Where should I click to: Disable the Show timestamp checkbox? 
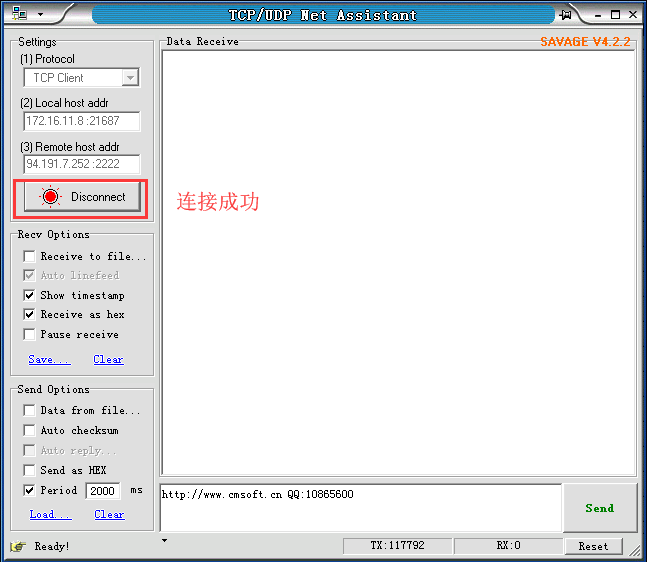click(x=30, y=296)
